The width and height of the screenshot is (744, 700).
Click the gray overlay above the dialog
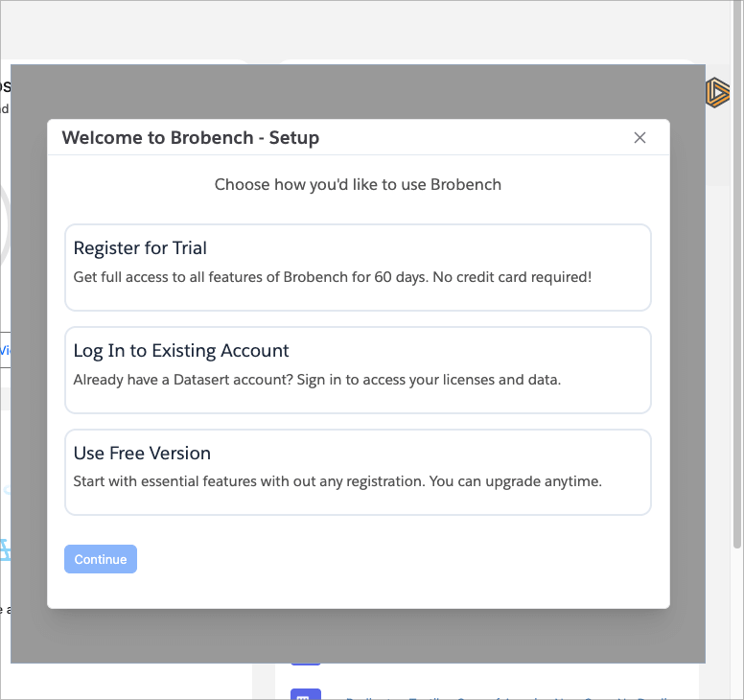click(x=358, y=91)
